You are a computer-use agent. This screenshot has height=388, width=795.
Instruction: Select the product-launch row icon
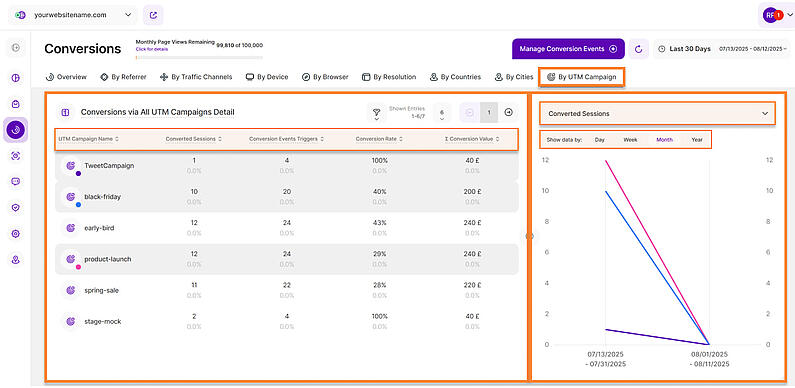point(71,259)
